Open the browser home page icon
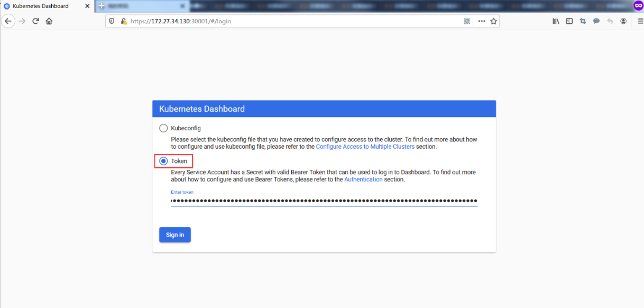This screenshot has width=644, height=308. (49, 21)
